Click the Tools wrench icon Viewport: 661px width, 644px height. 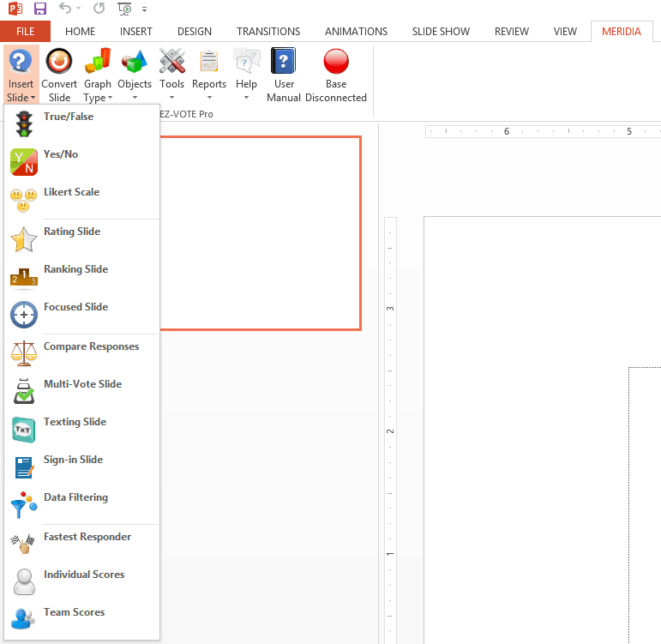pyautogui.click(x=171, y=62)
